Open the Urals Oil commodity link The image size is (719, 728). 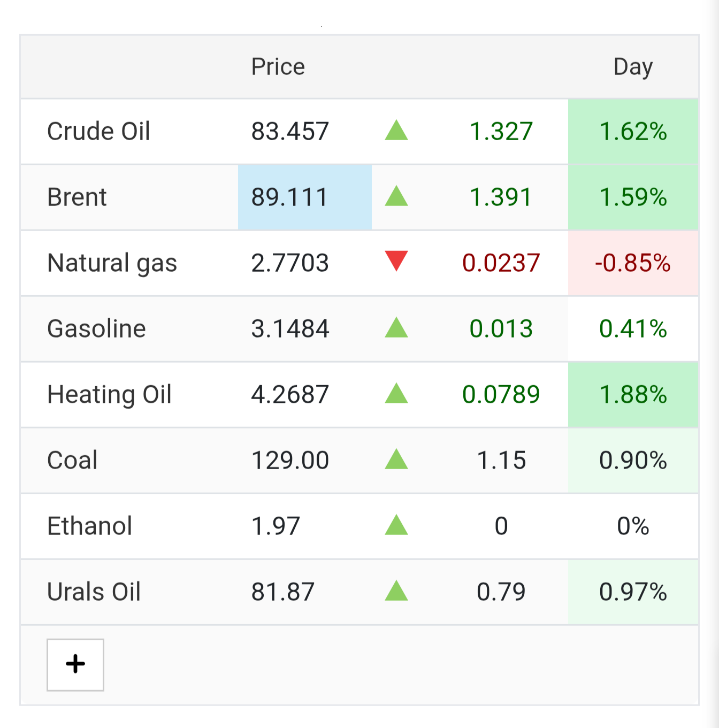click(x=94, y=592)
